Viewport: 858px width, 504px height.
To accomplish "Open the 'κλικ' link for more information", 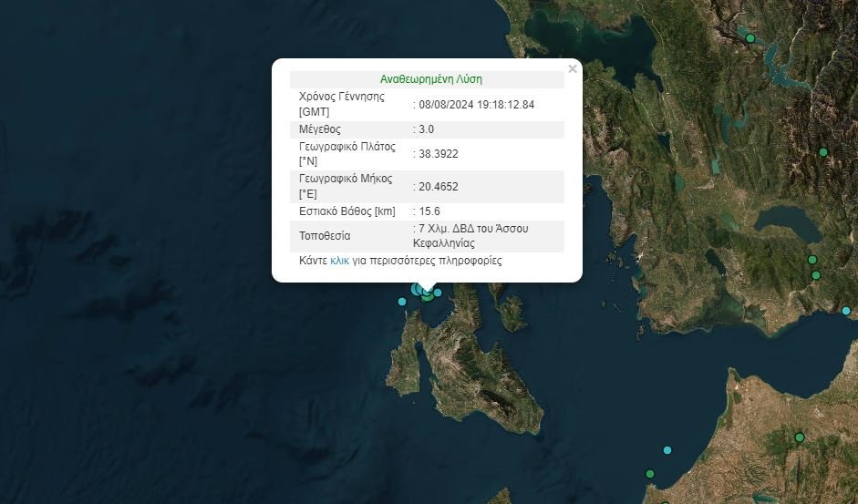I will click(339, 261).
